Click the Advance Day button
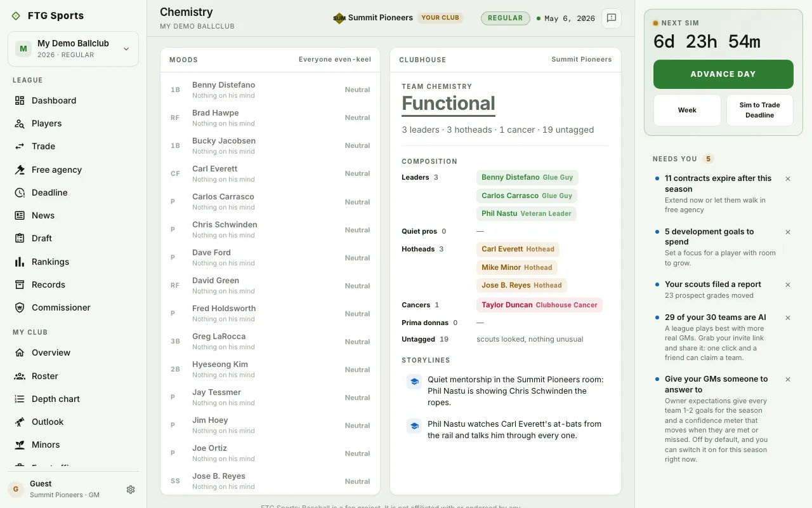This screenshot has width=812, height=508. coord(723,74)
